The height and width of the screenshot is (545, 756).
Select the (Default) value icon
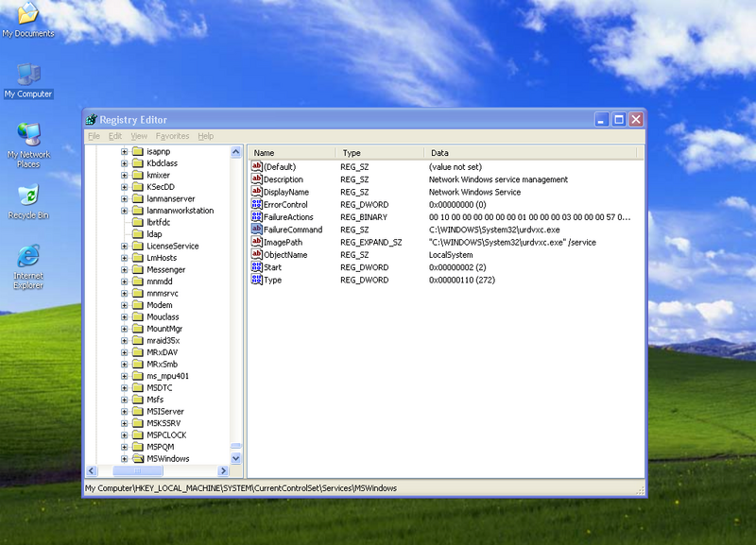256,167
